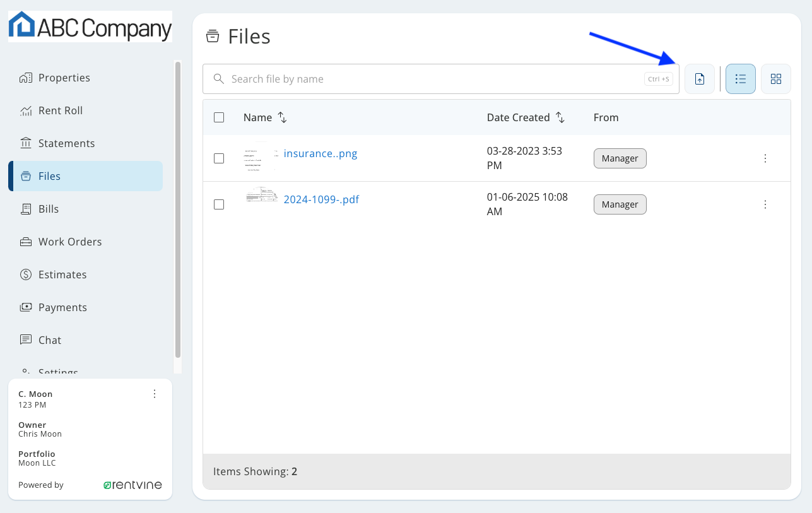Sort files by Date Created arrows

(x=560, y=117)
